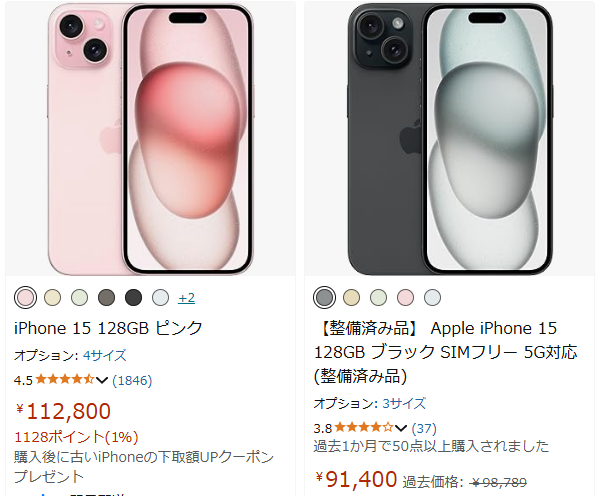The image size is (600, 496).
Task: Select the pink swatch under the refurbished iPhone
Action: 405,298
